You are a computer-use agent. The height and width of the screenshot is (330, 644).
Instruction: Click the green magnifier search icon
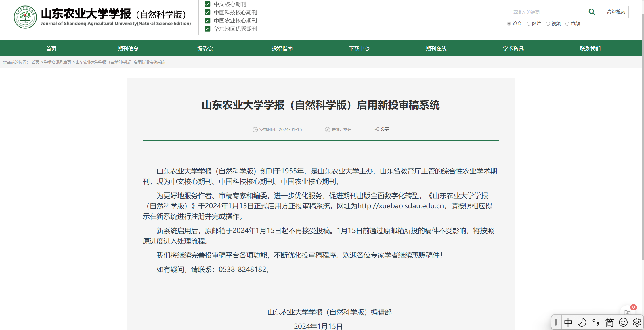pos(592,12)
